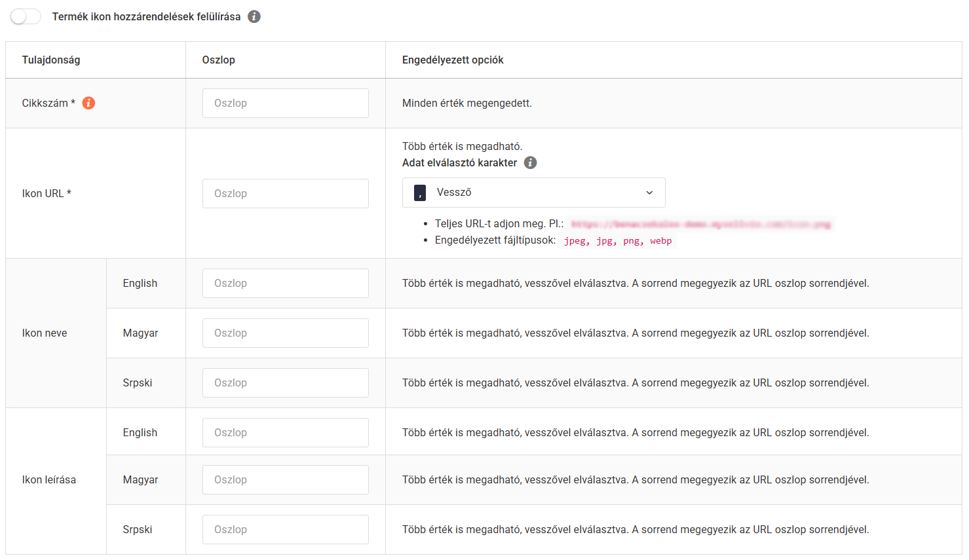Click the Tulajdonság column header

[51, 60]
